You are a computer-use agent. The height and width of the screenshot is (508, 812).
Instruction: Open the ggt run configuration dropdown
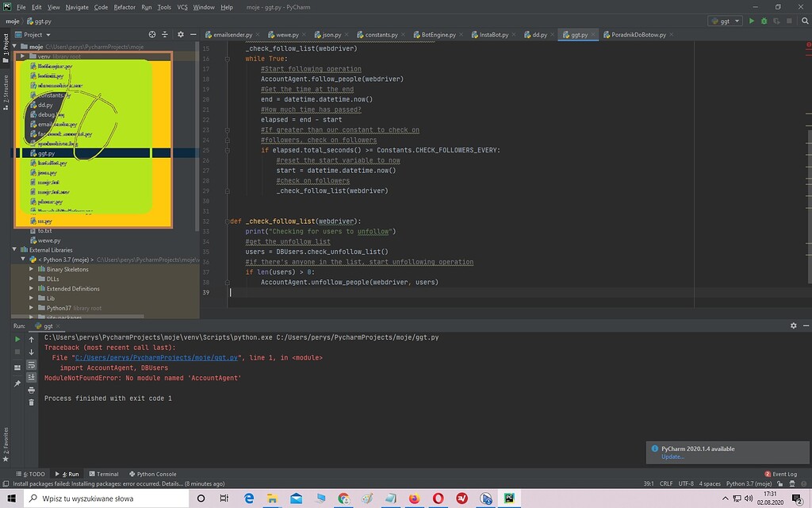pos(725,21)
